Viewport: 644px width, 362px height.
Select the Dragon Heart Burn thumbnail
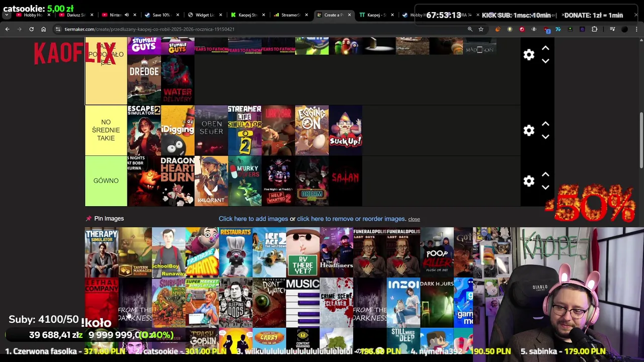coord(178,181)
